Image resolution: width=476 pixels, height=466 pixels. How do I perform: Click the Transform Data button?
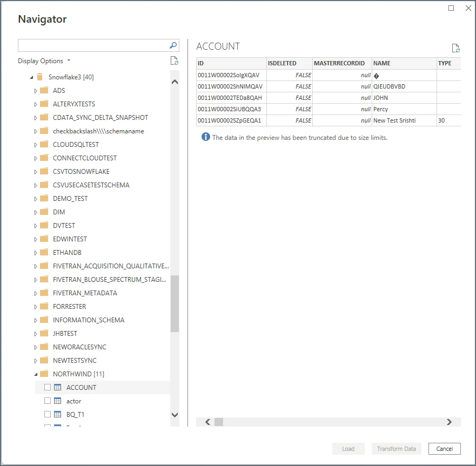[396, 448]
